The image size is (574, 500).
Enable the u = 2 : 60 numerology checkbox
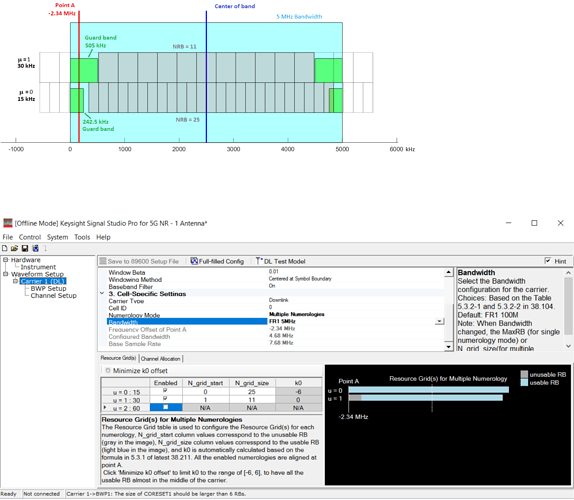point(165,407)
